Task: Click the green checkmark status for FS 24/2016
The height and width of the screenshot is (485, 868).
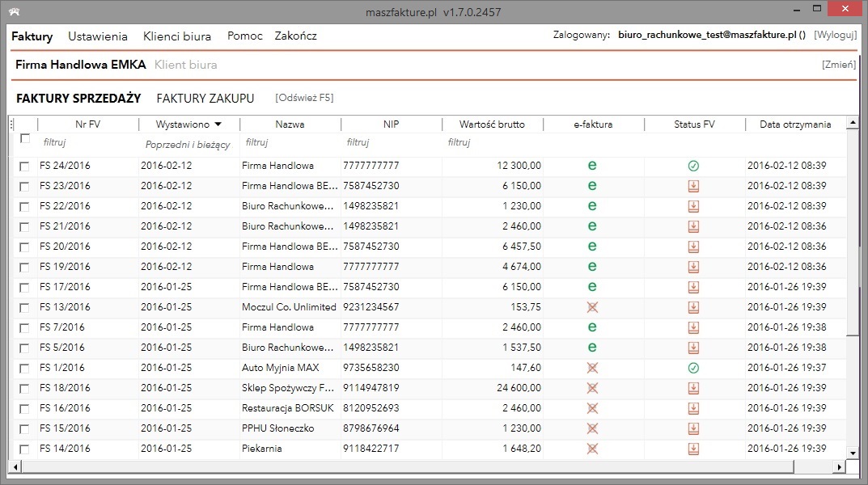Action: 693,166
